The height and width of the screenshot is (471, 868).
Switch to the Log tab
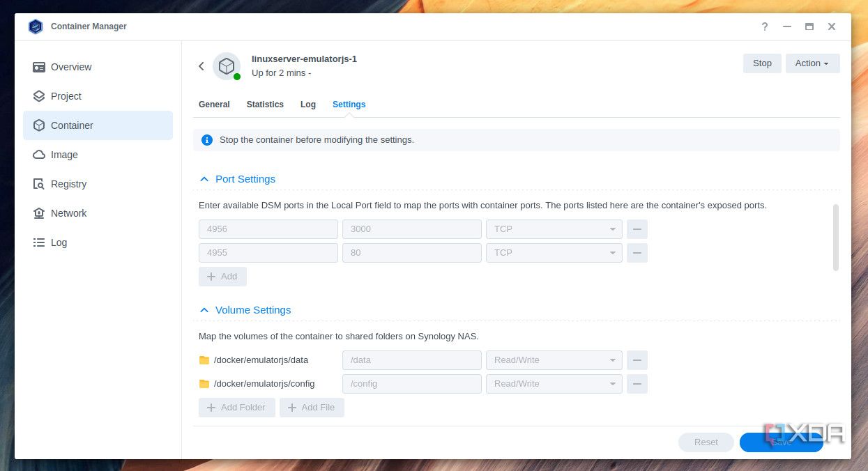pyautogui.click(x=308, y=105)
